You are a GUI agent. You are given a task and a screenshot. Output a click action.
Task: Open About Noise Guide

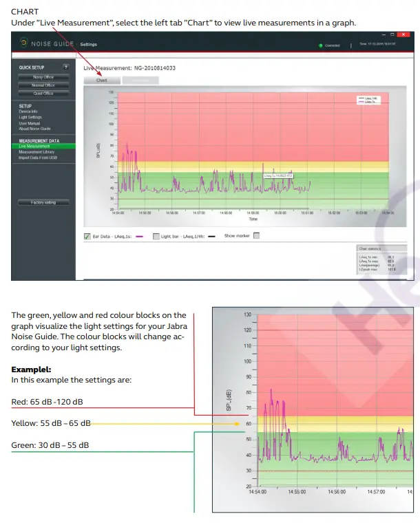pos(35,129)
